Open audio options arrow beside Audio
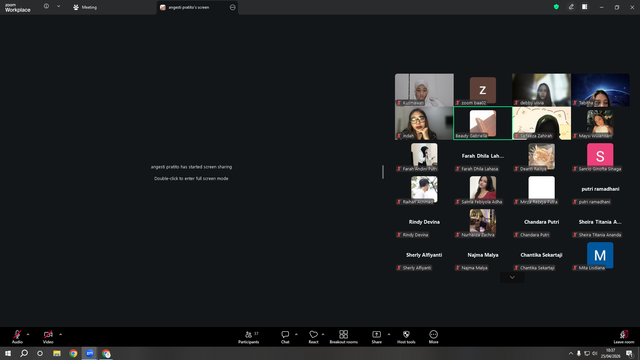This screenshot has height=360, width=640. point(28,334)
